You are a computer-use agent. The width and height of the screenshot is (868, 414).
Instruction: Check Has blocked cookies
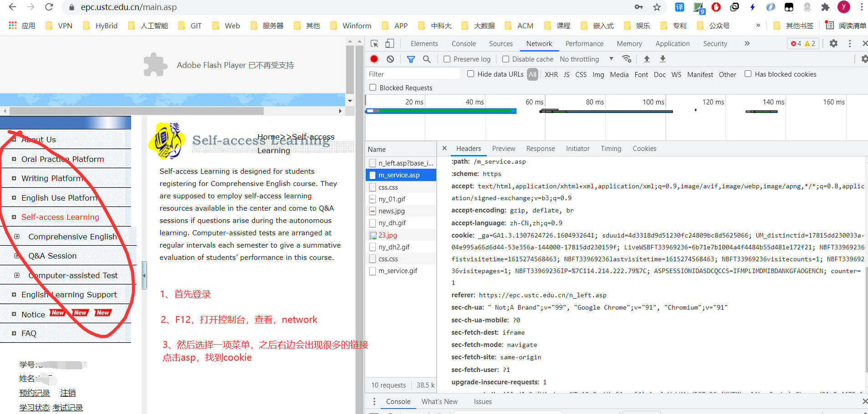[748, 74]
